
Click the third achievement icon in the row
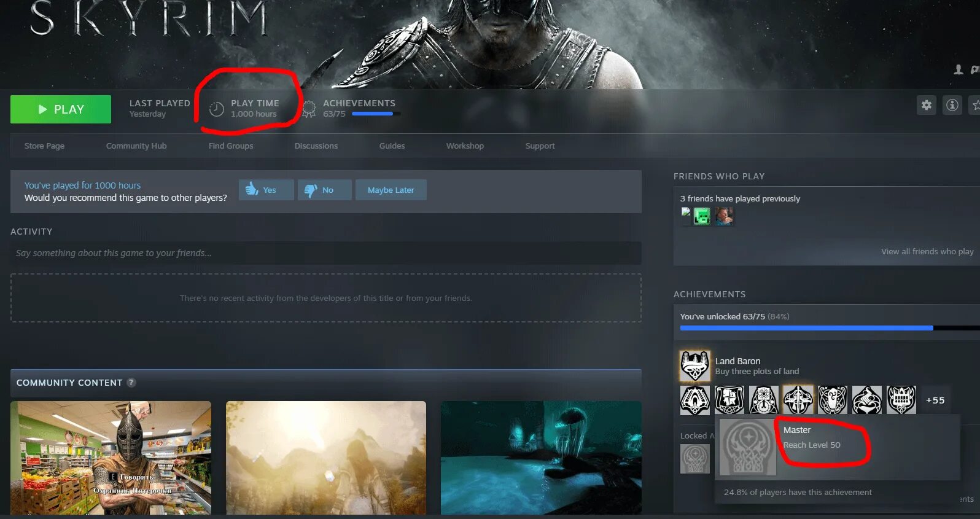[x=764, y=400]
